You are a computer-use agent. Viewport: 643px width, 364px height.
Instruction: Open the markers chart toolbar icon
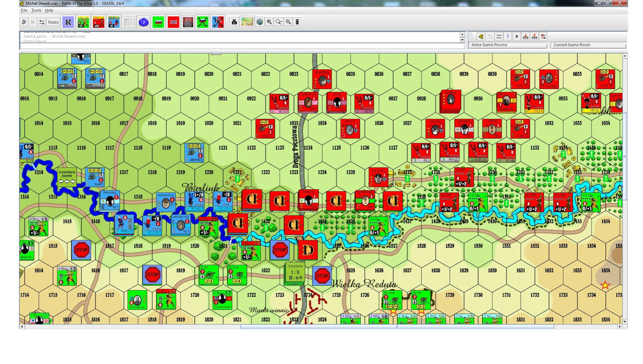[129, 22]
